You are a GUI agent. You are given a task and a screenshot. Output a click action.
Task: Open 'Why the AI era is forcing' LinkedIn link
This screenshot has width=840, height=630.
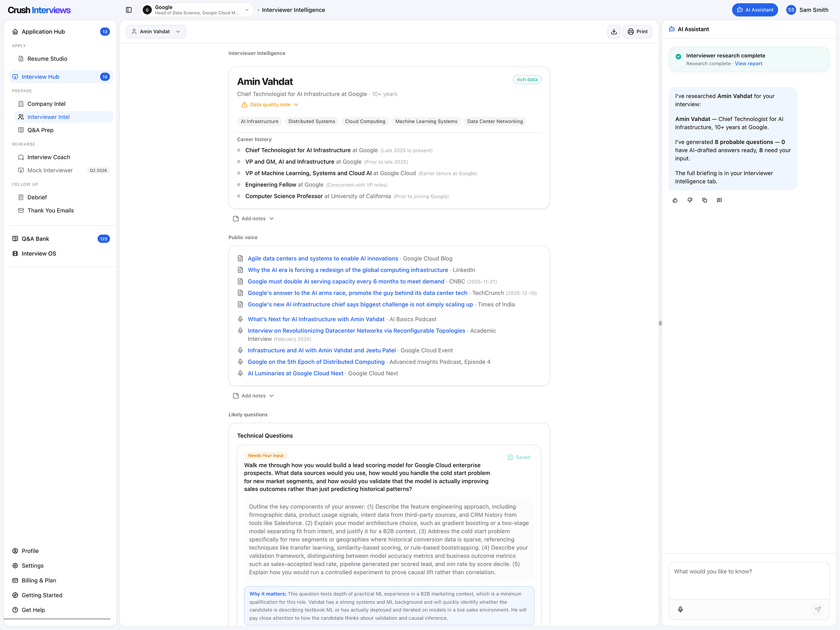click(348, 270)
